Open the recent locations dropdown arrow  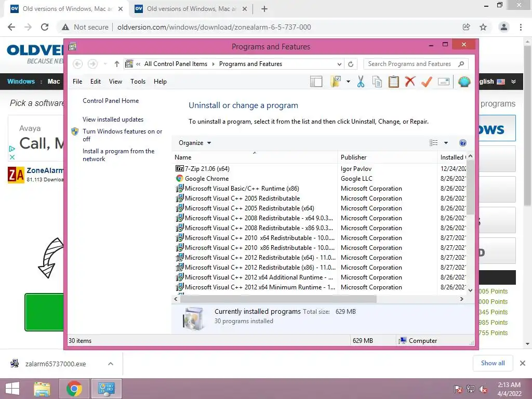pyautogui.click(x=105, y=64)
